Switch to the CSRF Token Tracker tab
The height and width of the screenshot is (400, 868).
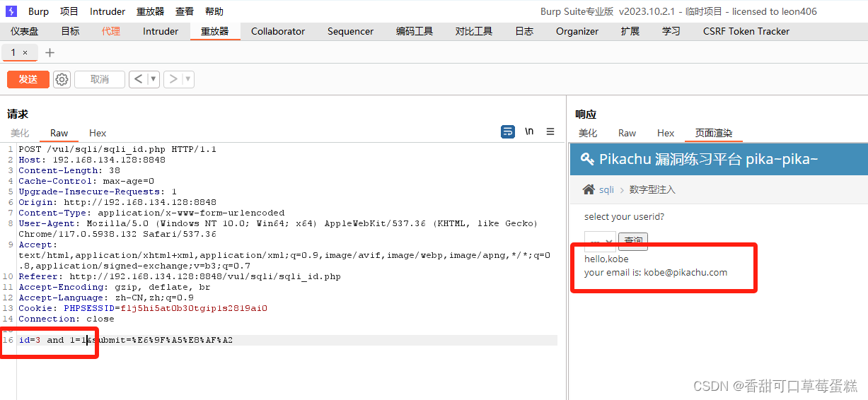coord(746,31)
